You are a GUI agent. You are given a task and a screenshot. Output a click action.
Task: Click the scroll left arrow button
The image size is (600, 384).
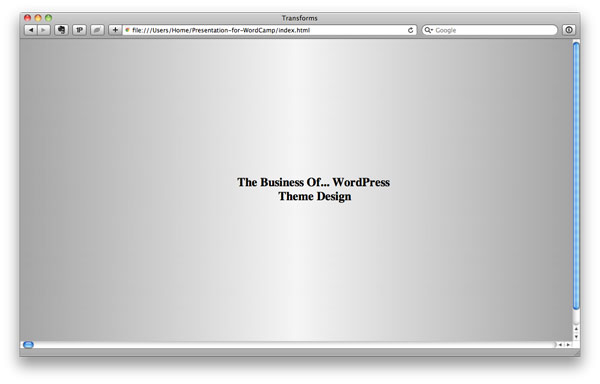coord(560,345)
